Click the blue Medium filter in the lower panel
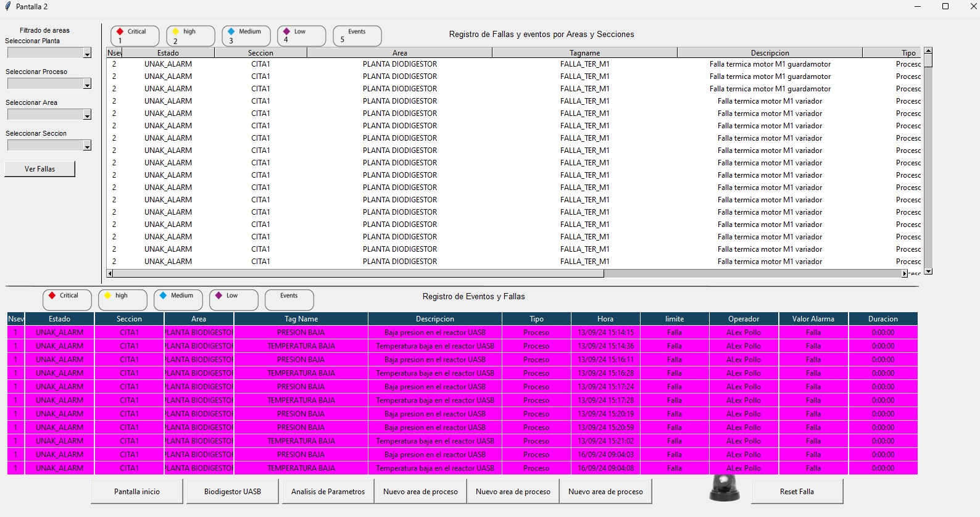This screenshot has height=517, width=980. click(178, 299)
